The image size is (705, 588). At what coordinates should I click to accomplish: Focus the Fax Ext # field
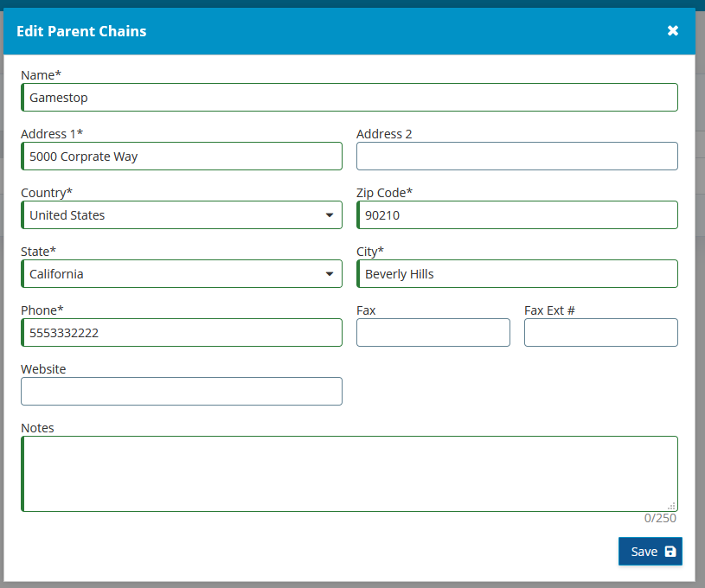tap(600, 333)
